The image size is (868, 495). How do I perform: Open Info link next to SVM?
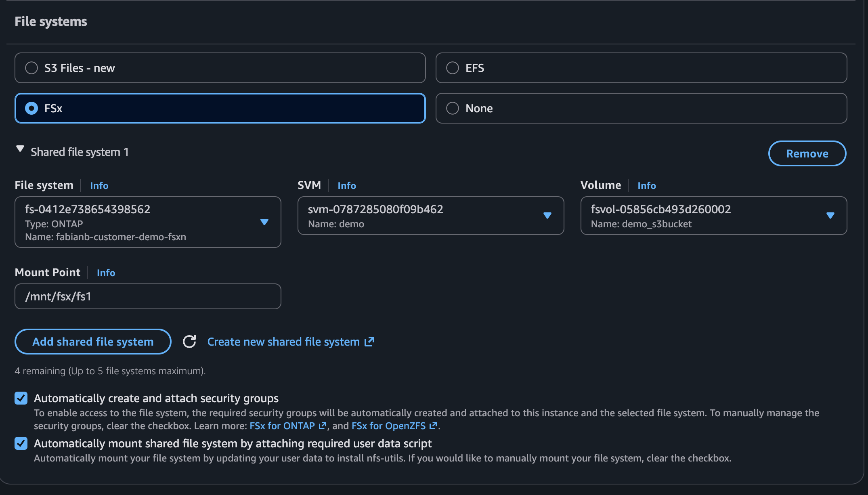347,185
